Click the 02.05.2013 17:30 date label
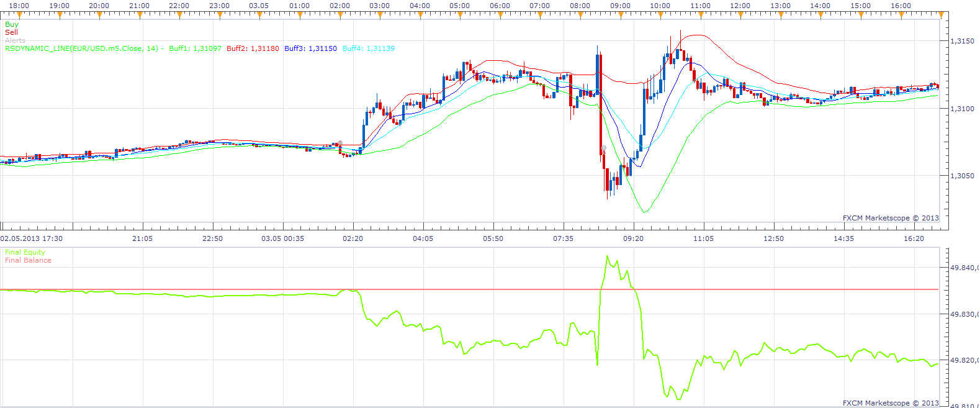Screen dimensions: 980x408 [32, 238]
